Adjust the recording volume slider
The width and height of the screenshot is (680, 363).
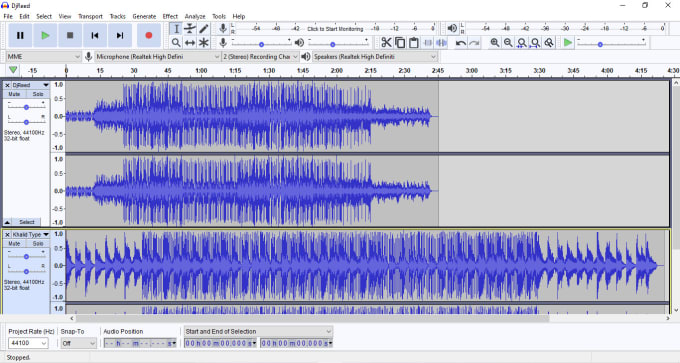[261, 43]
